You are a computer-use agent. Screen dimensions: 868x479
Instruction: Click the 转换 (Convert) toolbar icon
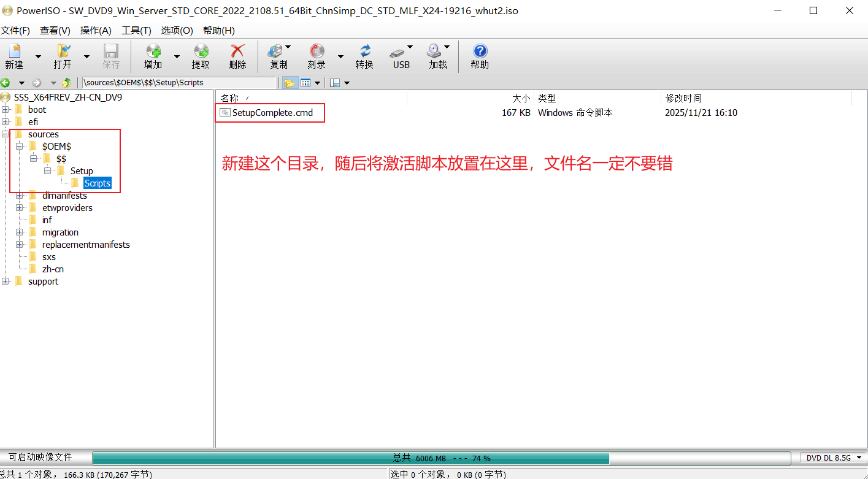click(x=364, y=51)
